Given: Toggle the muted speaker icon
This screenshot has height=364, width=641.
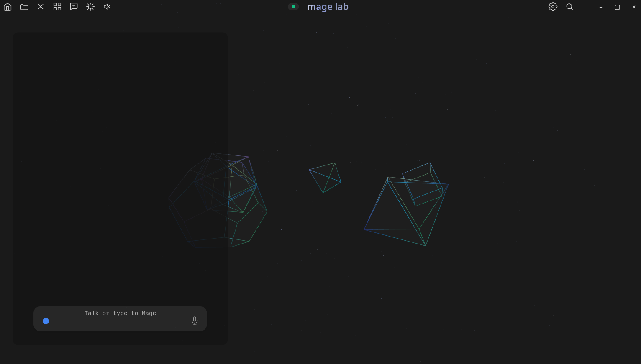Looking at the screenshot, I should 107,7.
